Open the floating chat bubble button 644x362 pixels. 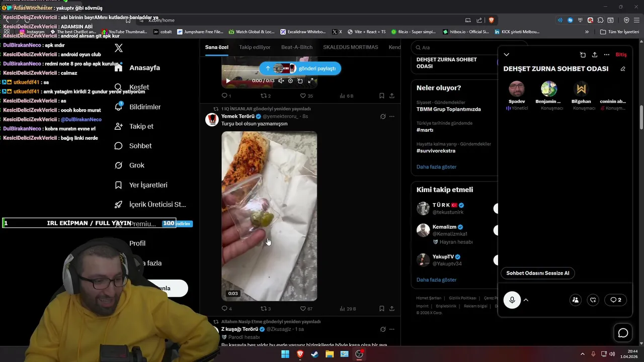[x=623, y=333]
